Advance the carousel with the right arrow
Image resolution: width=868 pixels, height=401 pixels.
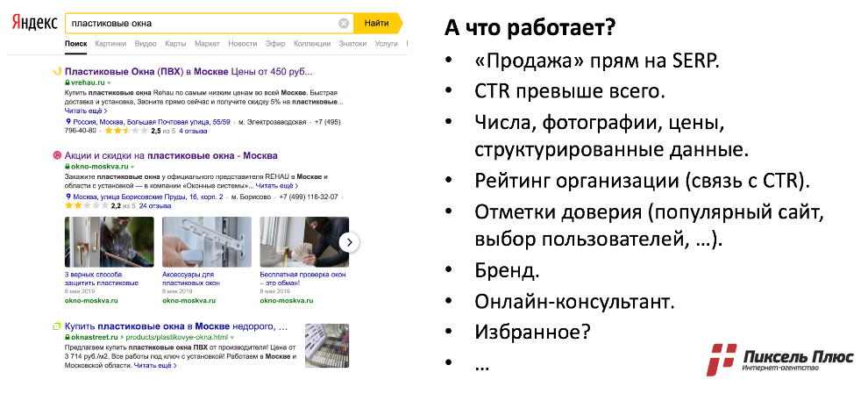click(x=349, y=242)
